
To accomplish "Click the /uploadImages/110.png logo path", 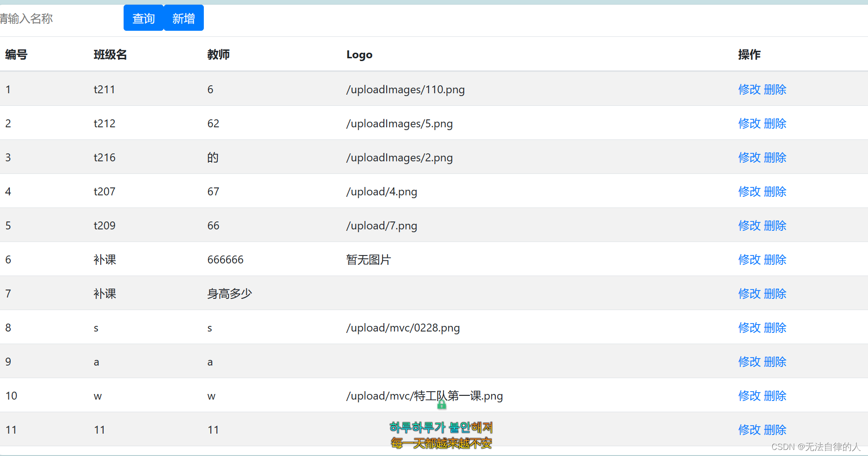I will pos(405,90).
